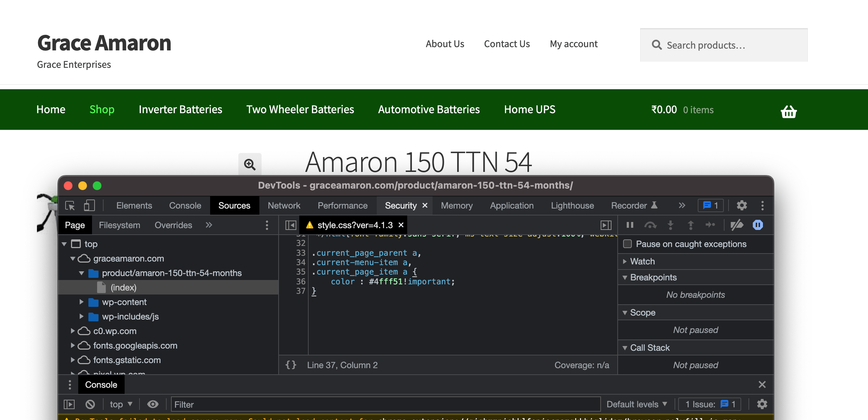
Task: Open the Default levels dropdown
Action: tap(637, 404)
